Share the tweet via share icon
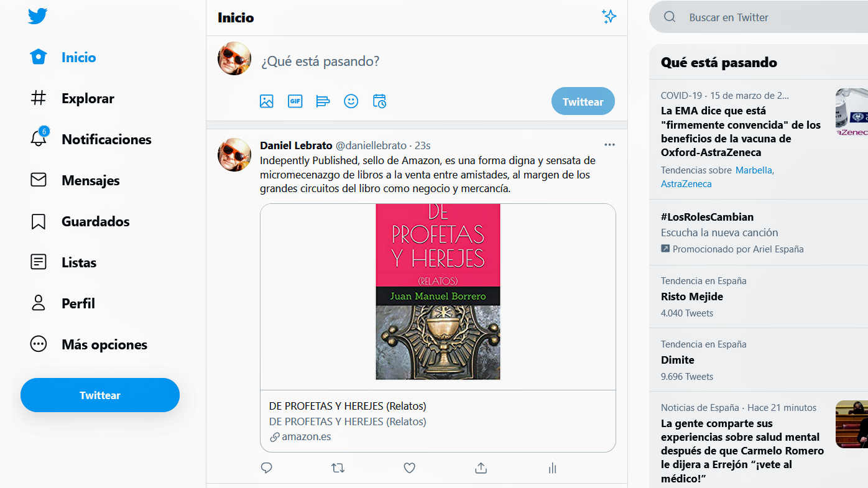The width and height of the screenshot is (868, 488). click(481, 468)
